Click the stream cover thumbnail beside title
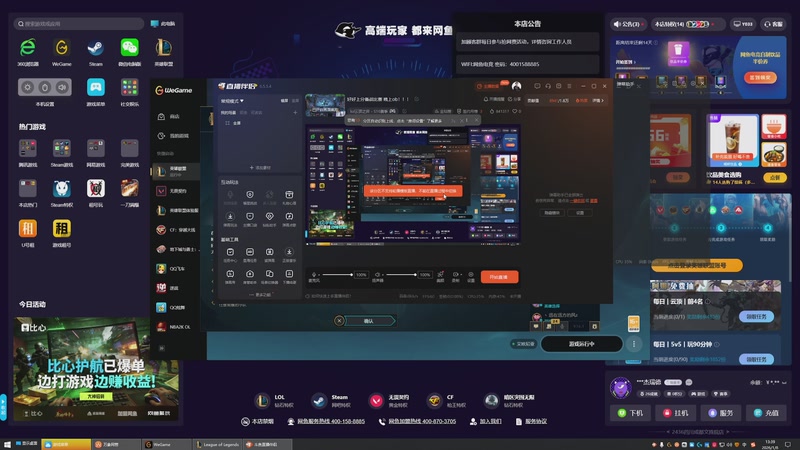Image resolution: width=800 pixels, height=450 pixels. [x=325, y=105]
